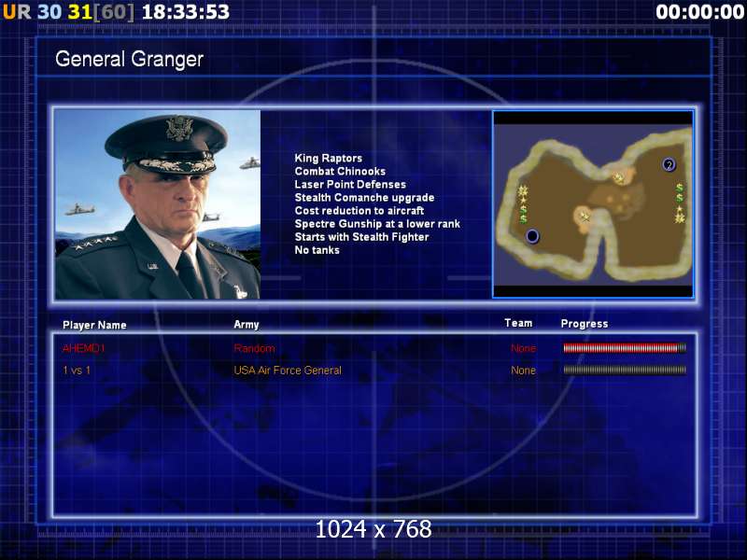Click the large star at the top of the left-edge icon column
The height and width of the screenshot is (560, 747).
click(x=523, y=191)
